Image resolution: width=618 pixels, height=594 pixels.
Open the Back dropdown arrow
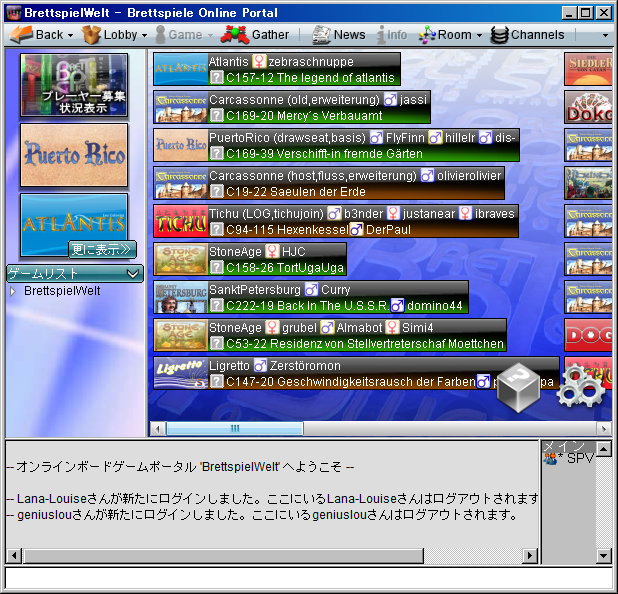tap(70, 35)
